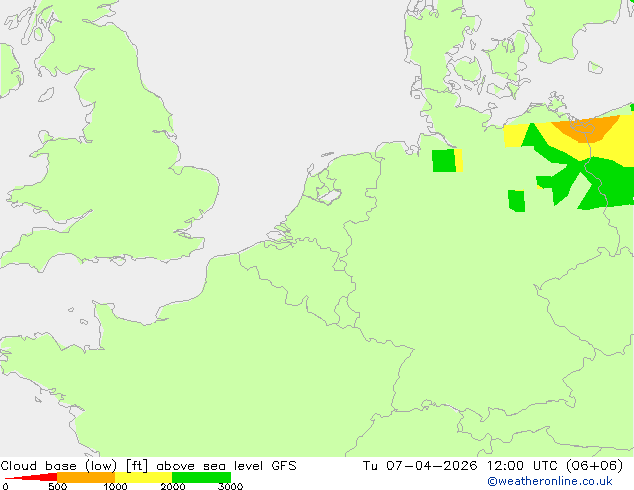634x490 pixels.
Task: Click the small green square with yellow edge
Action: pyautogui.click(x=447, y=161)
